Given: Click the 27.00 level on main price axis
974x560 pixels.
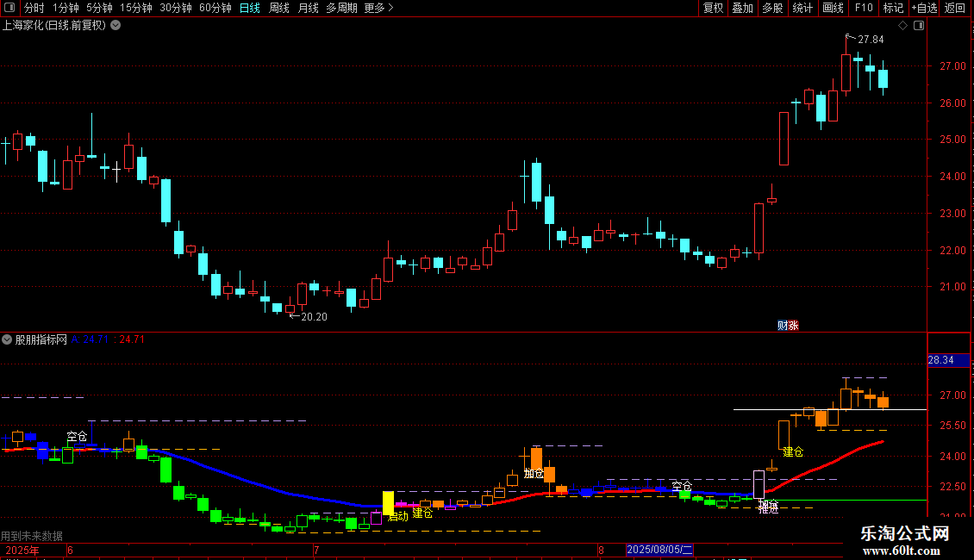Looking at the screenshot, I should click(952, 65).
